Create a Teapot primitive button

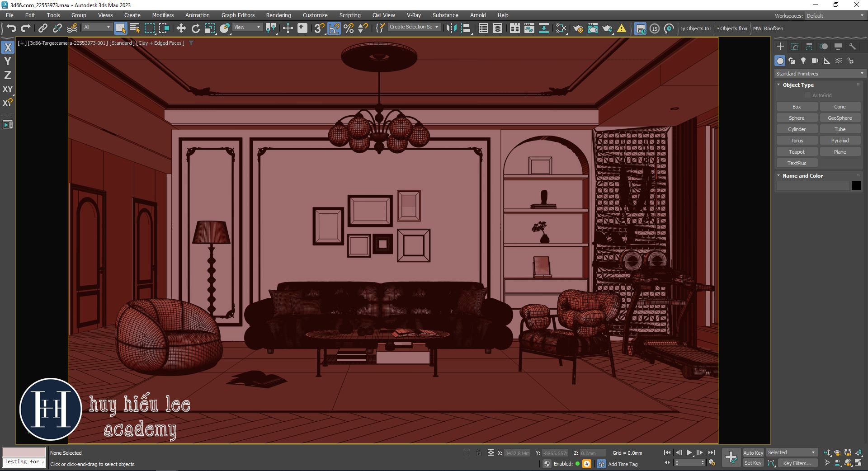[797, 152]
